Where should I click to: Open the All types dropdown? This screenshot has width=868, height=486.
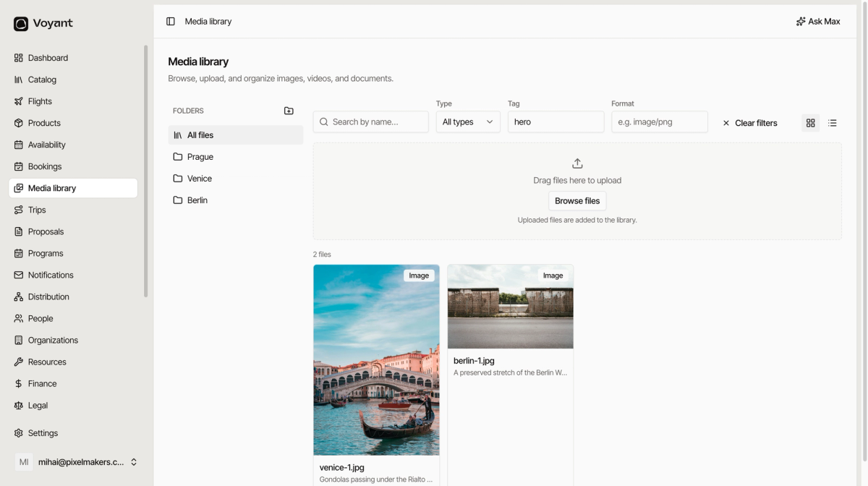point(468,122)
